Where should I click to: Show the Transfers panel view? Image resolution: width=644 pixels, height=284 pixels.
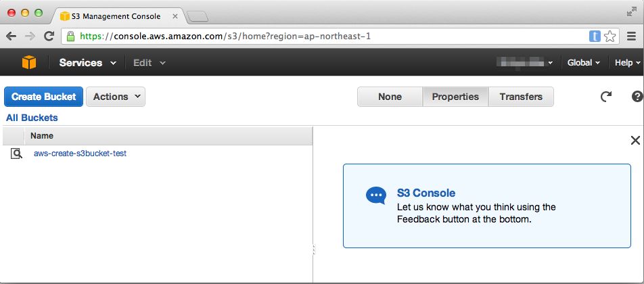pyautogui.click(x=521, y=97)
